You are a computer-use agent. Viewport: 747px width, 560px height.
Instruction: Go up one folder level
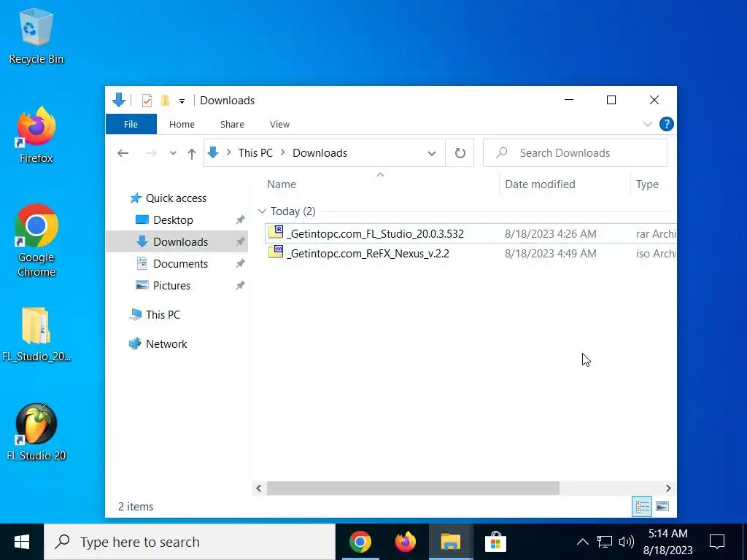(192, 153)
